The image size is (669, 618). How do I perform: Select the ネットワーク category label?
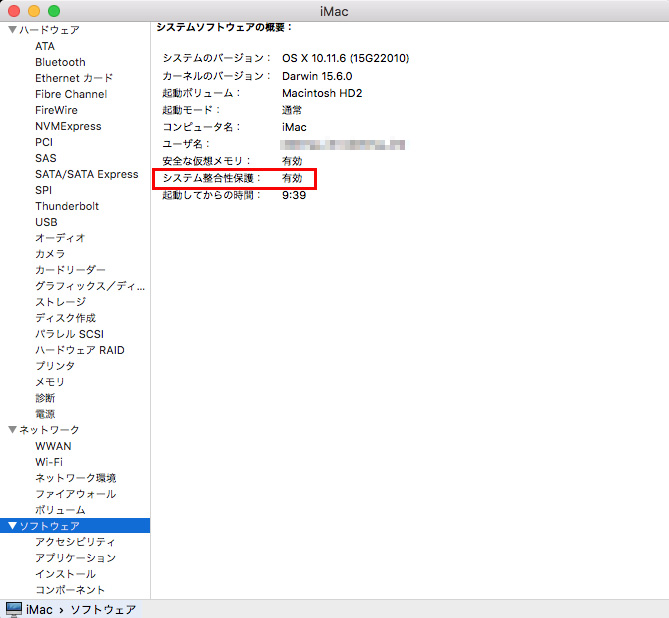(49, 430)
